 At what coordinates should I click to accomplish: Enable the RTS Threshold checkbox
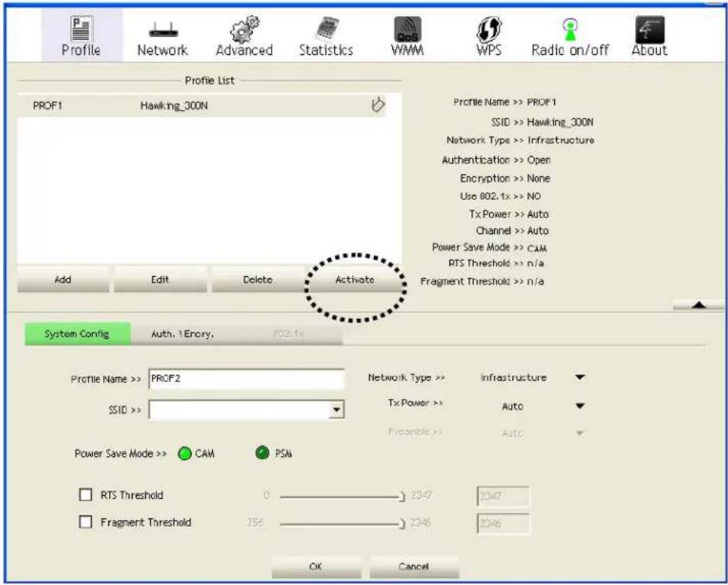pos(85,494)
